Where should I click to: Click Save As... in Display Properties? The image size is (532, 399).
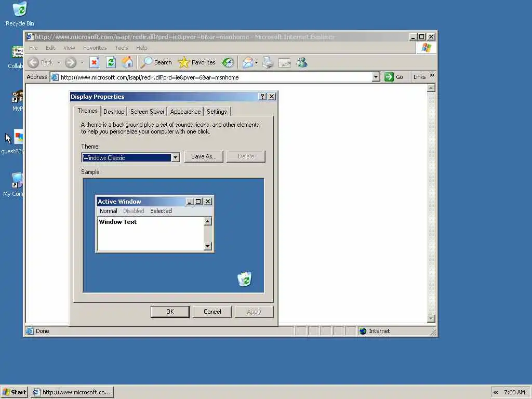point(204,156)
